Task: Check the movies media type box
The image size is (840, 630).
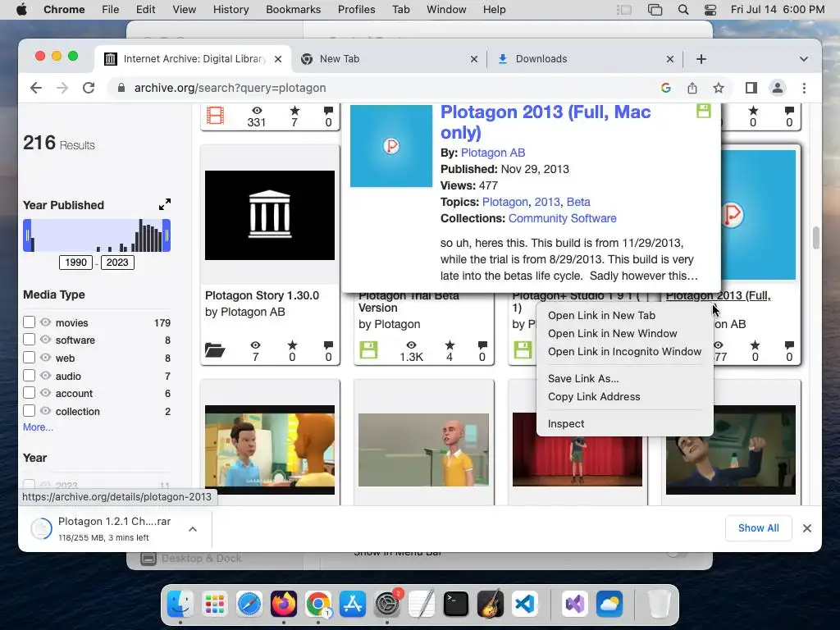Action: (x=29, y=322)
